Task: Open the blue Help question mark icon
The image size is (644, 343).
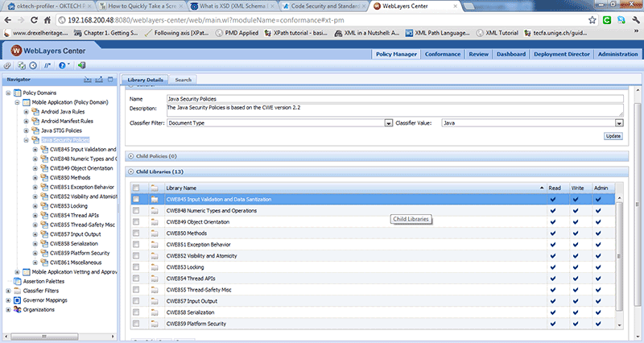Action: click(x=62, y=66)
